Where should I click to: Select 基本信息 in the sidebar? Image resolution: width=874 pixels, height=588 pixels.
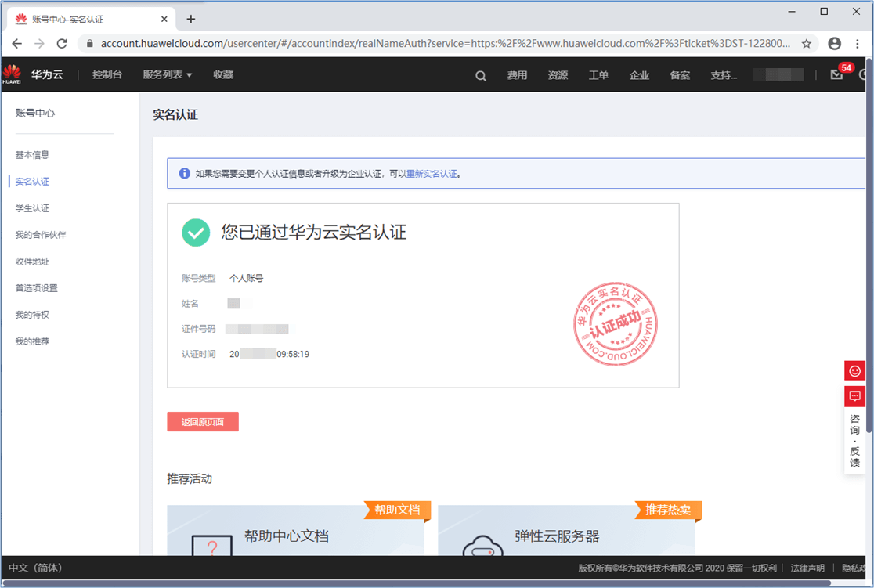coord(32,155)
